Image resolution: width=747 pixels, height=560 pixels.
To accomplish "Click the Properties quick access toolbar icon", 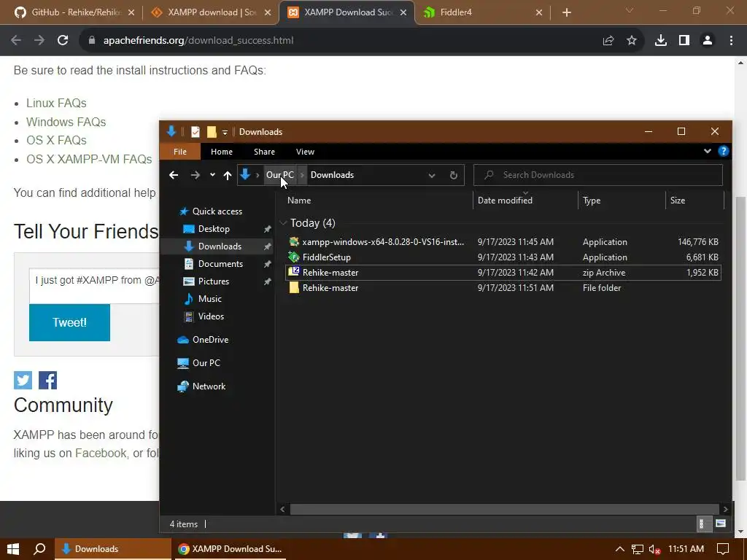I will pos(196,132).
